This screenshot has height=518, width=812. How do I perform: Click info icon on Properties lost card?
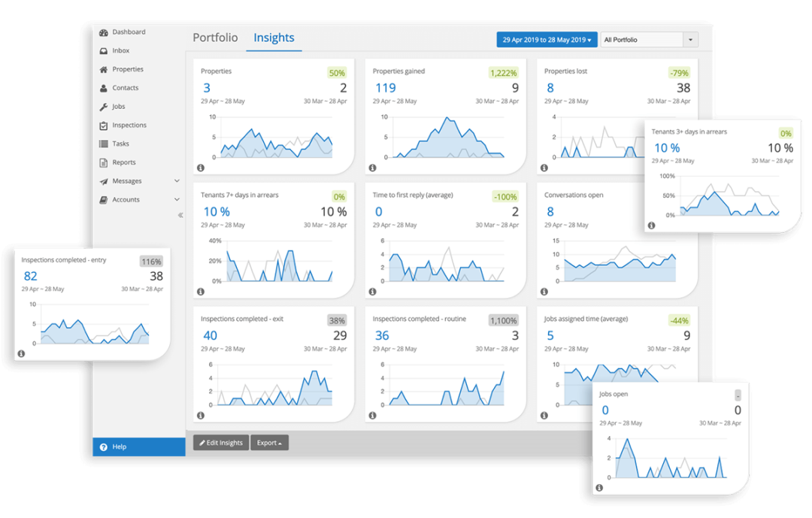click(x=544, y=168)
